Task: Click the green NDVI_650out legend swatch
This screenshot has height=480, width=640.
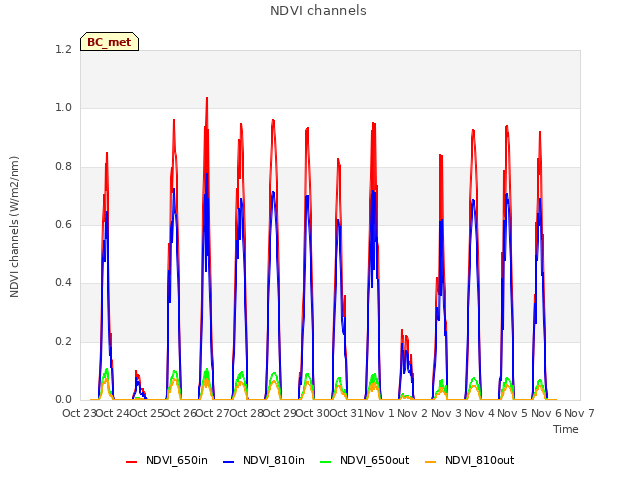Action: click(325, 462)
